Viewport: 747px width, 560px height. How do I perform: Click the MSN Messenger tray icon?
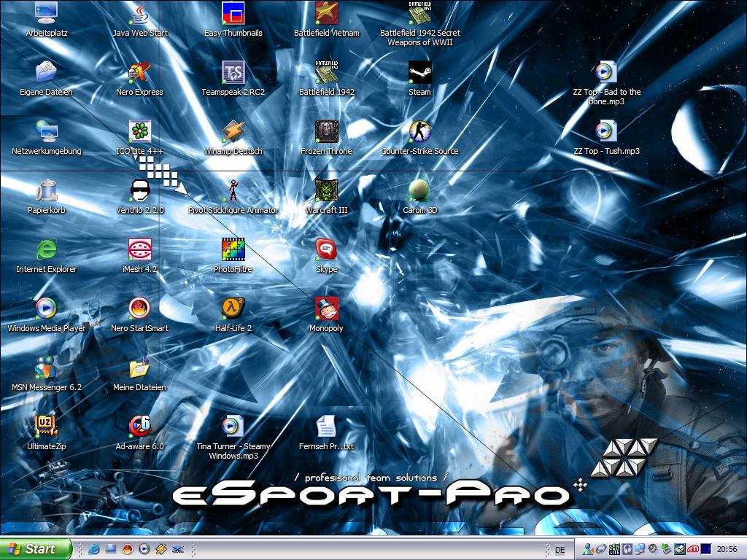click(589, 550)
